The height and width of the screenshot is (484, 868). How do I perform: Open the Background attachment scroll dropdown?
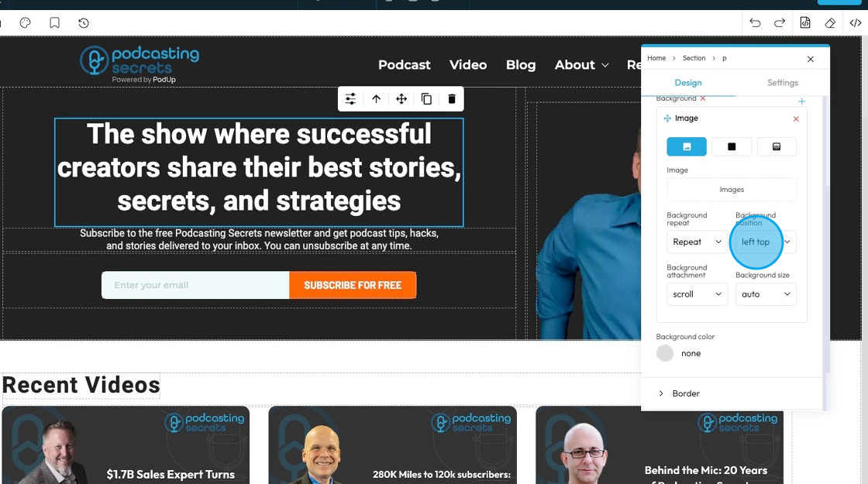pyautogui.click(x=697, y=294)
